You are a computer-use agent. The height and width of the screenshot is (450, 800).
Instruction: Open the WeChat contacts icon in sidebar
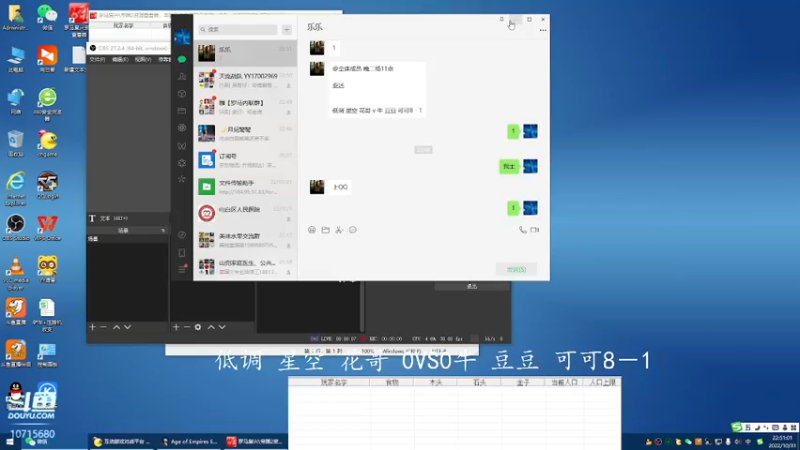pos(182,77)
